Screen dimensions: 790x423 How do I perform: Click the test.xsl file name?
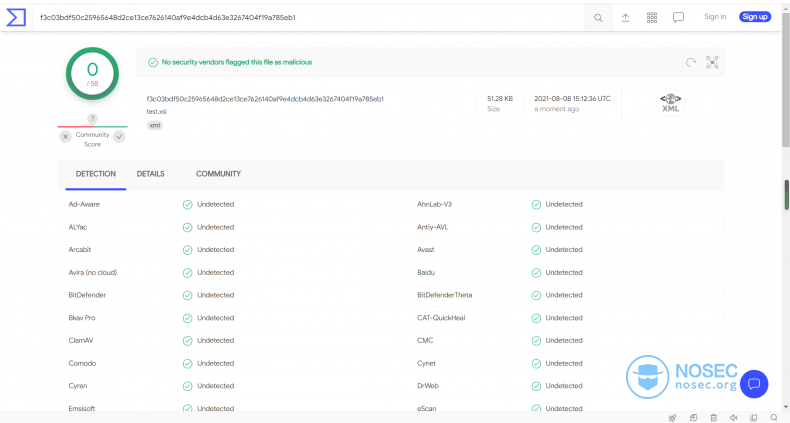coord(157,111)
